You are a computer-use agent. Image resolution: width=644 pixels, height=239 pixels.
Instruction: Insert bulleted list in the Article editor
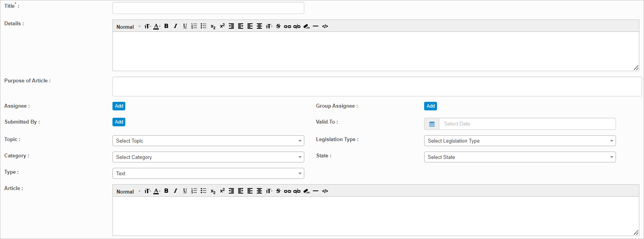pyautogui.click(x=204, y=191)
